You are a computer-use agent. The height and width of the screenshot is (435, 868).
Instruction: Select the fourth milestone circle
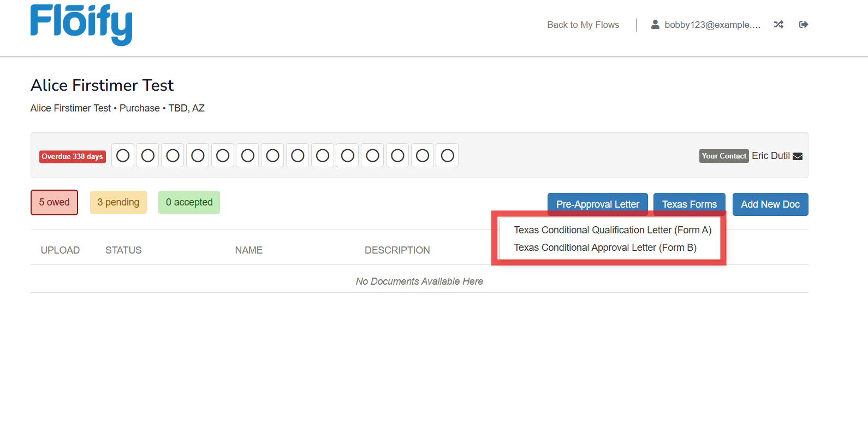(198, 156)
